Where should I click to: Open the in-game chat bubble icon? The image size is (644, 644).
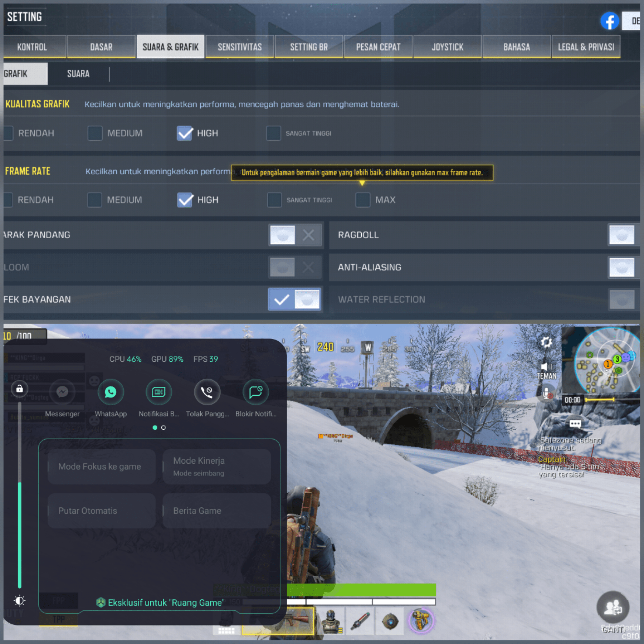click(575, 424)
